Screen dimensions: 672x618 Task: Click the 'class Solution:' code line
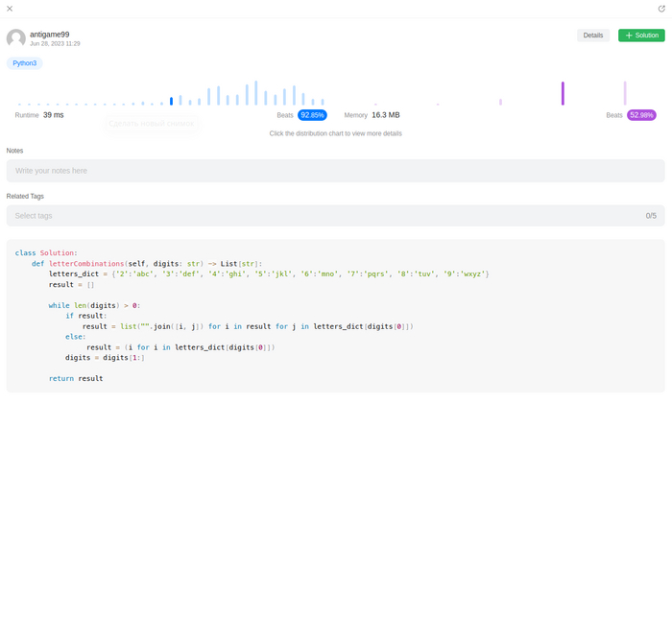click(x=46, y=253)
